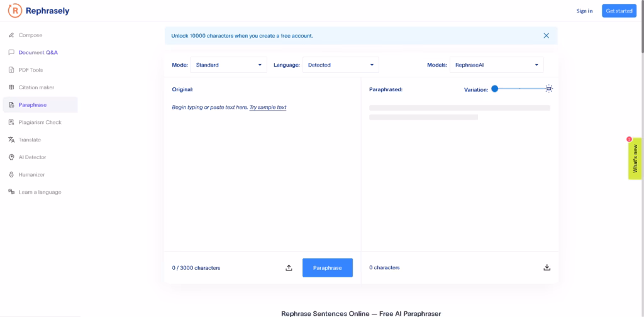The image size is (644, 317).
Task: Click the AI Detector sidebar icon
Action: coord(11,157)
